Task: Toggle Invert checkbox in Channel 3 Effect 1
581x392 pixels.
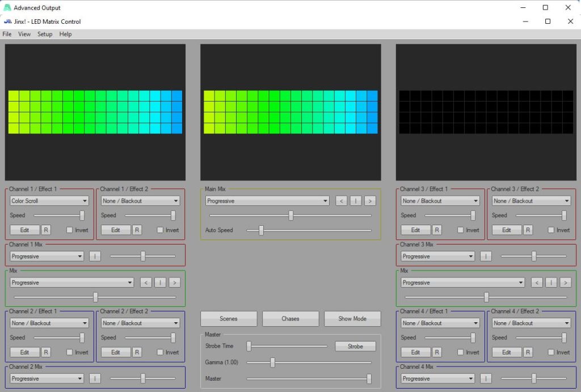Action: pos(461,230)
